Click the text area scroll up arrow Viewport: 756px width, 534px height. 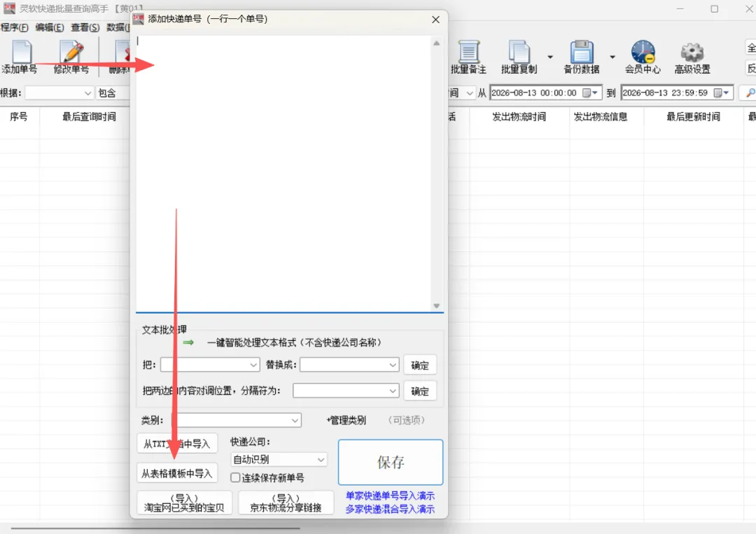click(436, 43)
